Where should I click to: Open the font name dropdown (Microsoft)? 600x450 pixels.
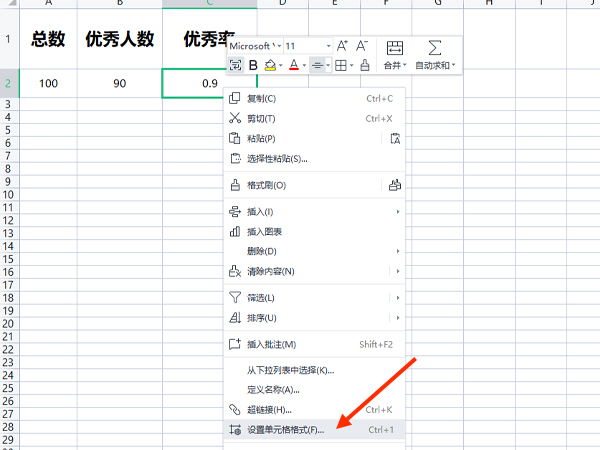[x=254, y=46]
